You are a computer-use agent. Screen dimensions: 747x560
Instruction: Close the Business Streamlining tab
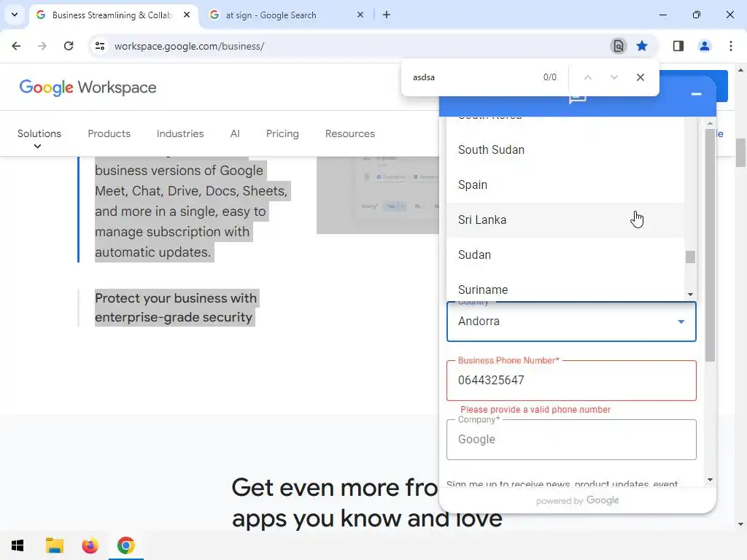187,15
